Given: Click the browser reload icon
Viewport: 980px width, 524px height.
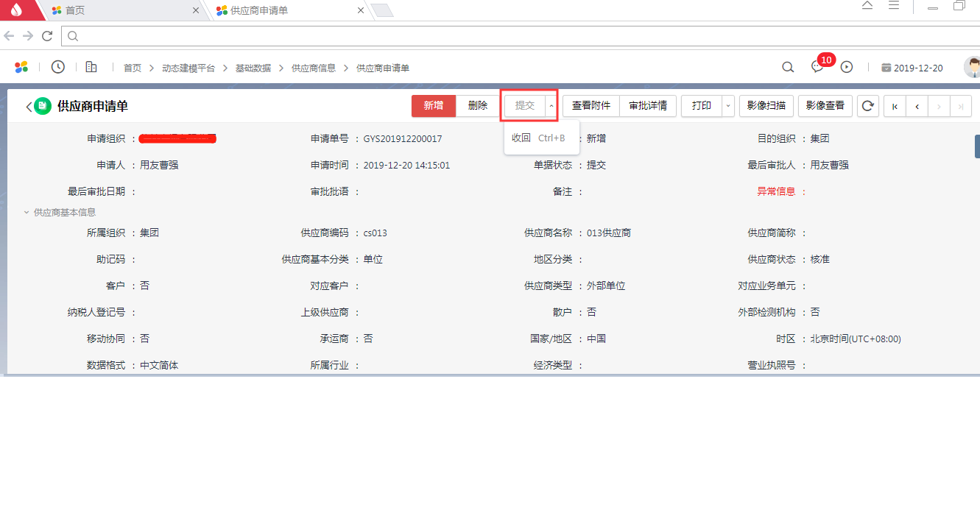Looking at the screenshot, I should 47,36.
